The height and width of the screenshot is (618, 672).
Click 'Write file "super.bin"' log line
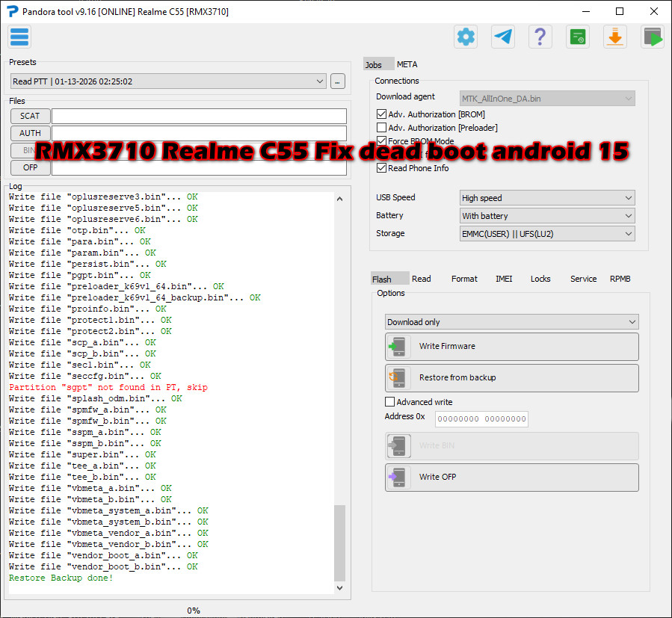(x=82, y=454)
